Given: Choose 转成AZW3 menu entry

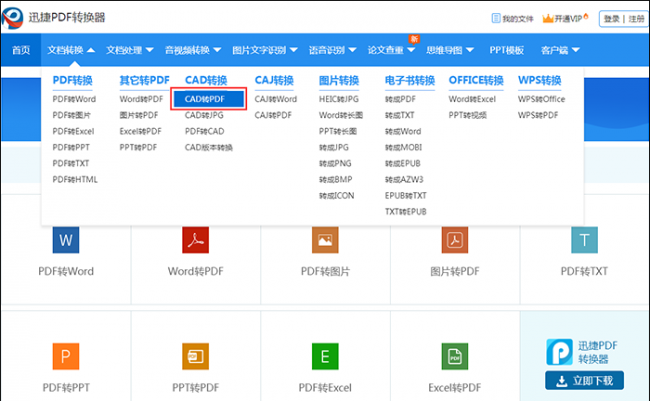Looking at the screenshot, I should [x=404, y=180].
